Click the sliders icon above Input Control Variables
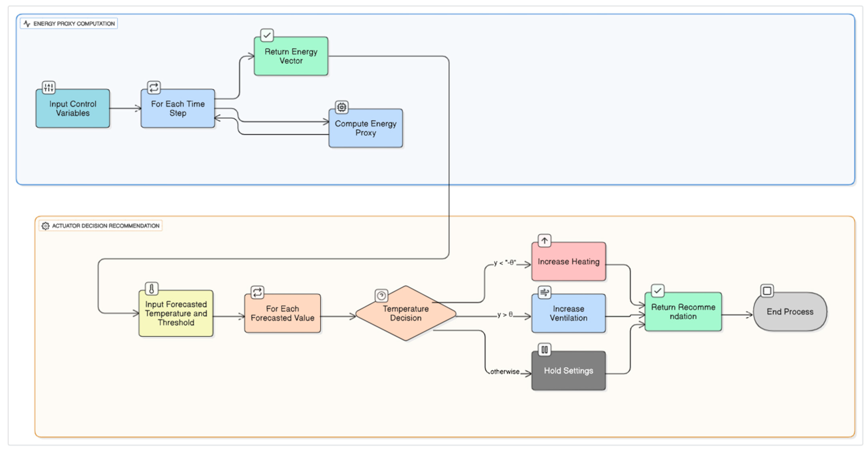This screenshot has height=450, width=868. point(48,88)
